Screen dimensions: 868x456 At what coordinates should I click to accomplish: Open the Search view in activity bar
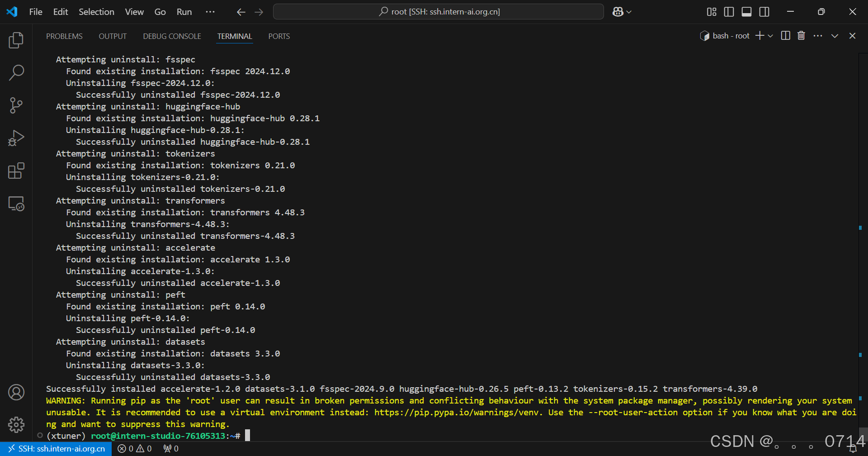pyautogui.click(x=16, y=72)
